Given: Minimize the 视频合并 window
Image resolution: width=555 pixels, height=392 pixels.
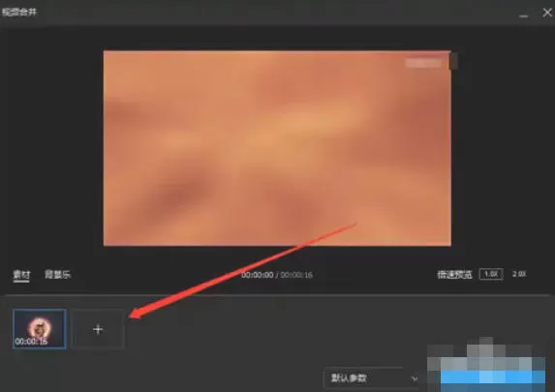Looking at the screenshot, I should (x=523, y=15).
